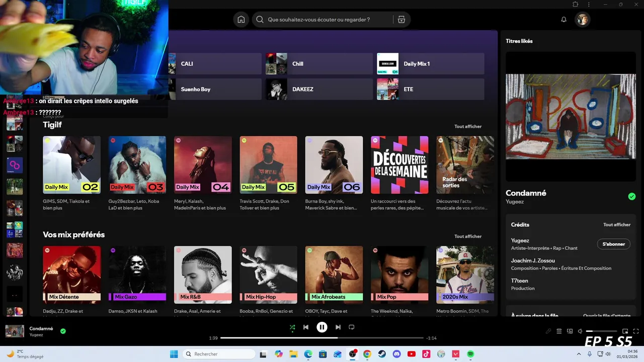Skip to previous track
Screen dimensions: 644x362
coord(306,327)
